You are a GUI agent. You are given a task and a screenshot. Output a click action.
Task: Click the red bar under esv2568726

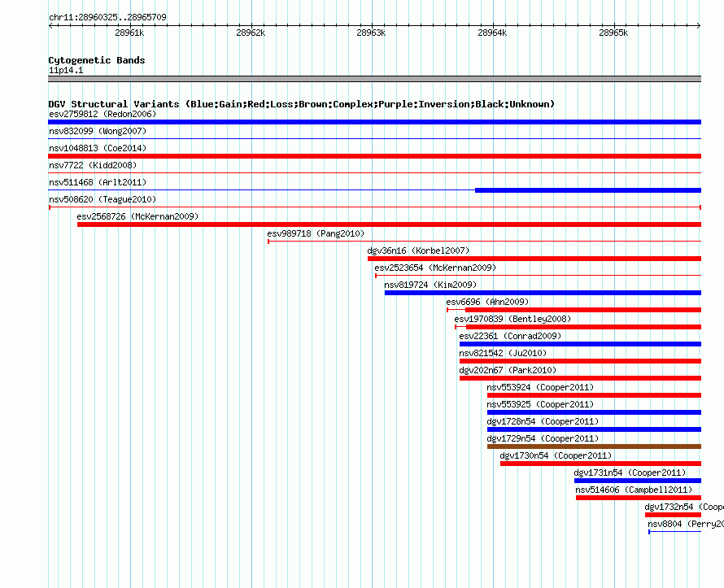[x=389, y=224]
